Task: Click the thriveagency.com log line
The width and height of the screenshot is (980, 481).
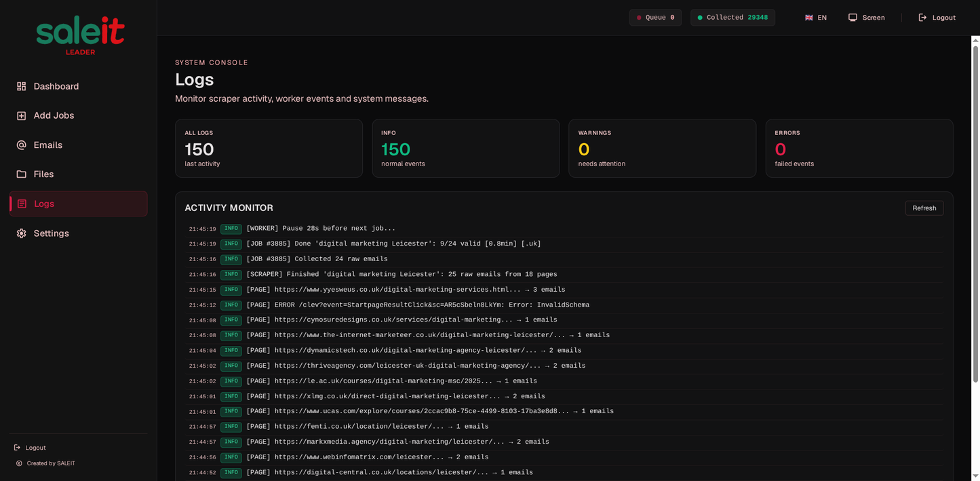Action: tap(564, 366)
